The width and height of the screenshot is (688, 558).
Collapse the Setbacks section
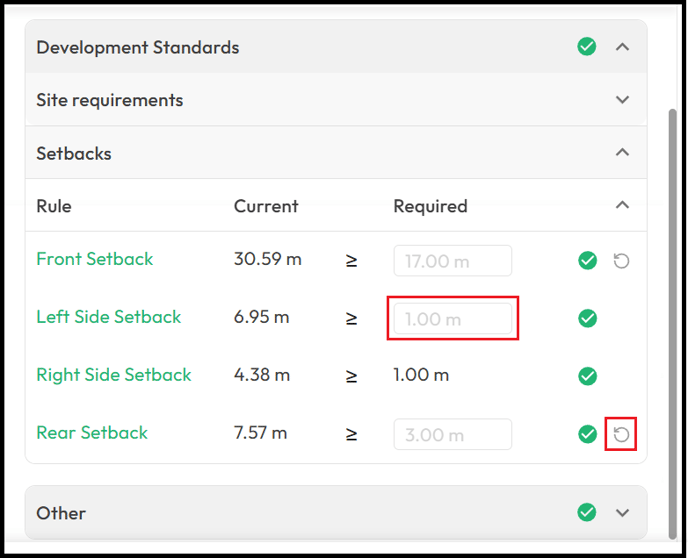(x=622, y=153)
